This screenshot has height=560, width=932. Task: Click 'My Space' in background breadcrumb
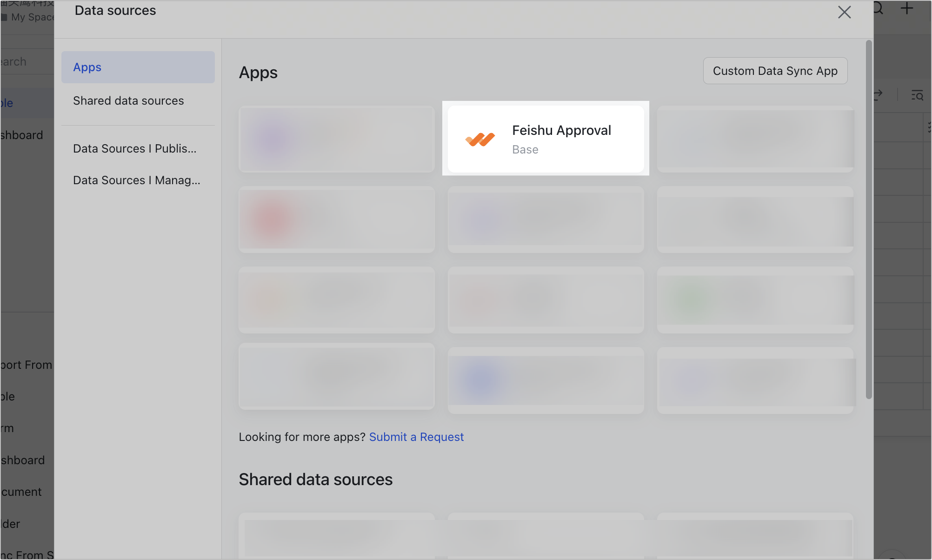click(33, 17)
